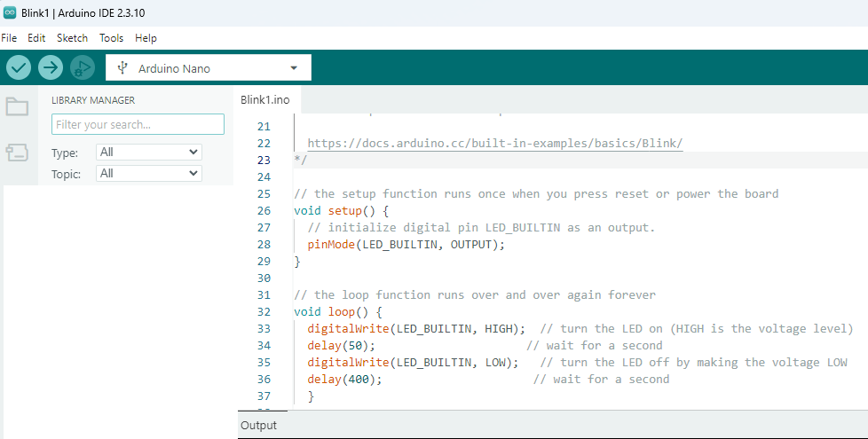Click the Output panel header

258,425
